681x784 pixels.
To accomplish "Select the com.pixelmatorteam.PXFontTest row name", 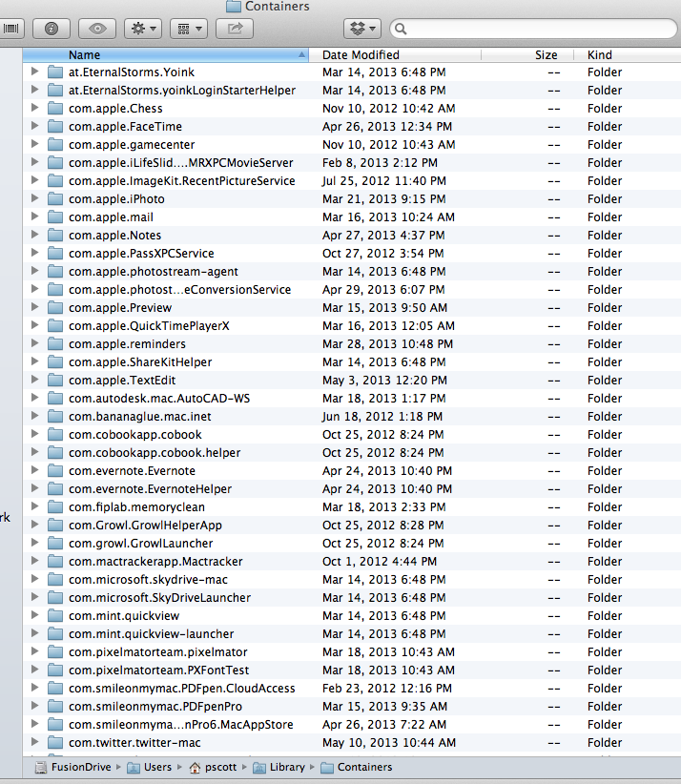I will [158, 670].
